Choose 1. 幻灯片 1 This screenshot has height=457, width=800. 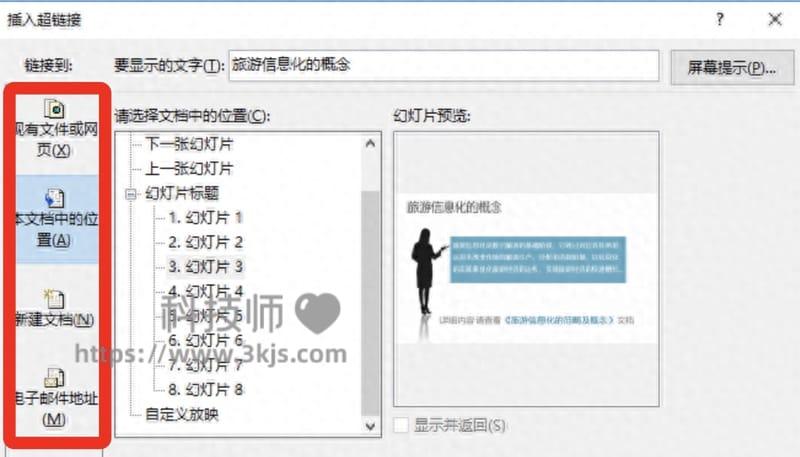pos(206,218)
